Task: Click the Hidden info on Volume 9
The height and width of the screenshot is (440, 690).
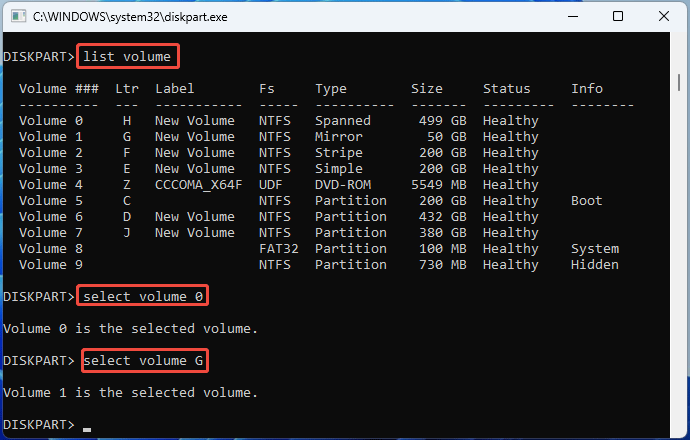Action: point(594,264)
